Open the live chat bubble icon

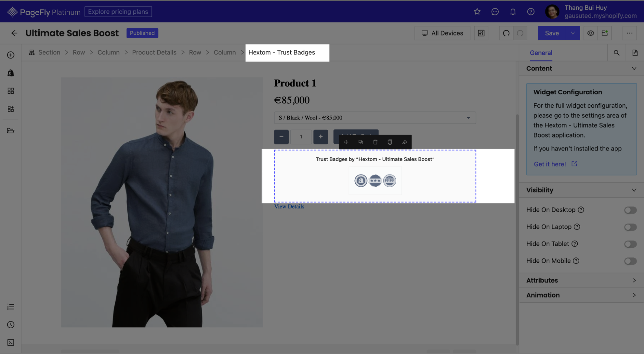click(495, 12)
